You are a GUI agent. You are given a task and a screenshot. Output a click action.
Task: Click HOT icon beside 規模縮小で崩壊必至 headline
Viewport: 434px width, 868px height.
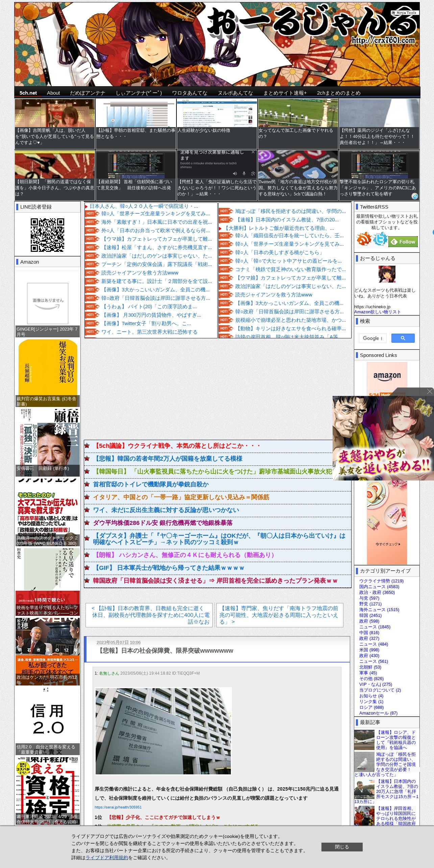pyautogui.click(x=226, y=320)
